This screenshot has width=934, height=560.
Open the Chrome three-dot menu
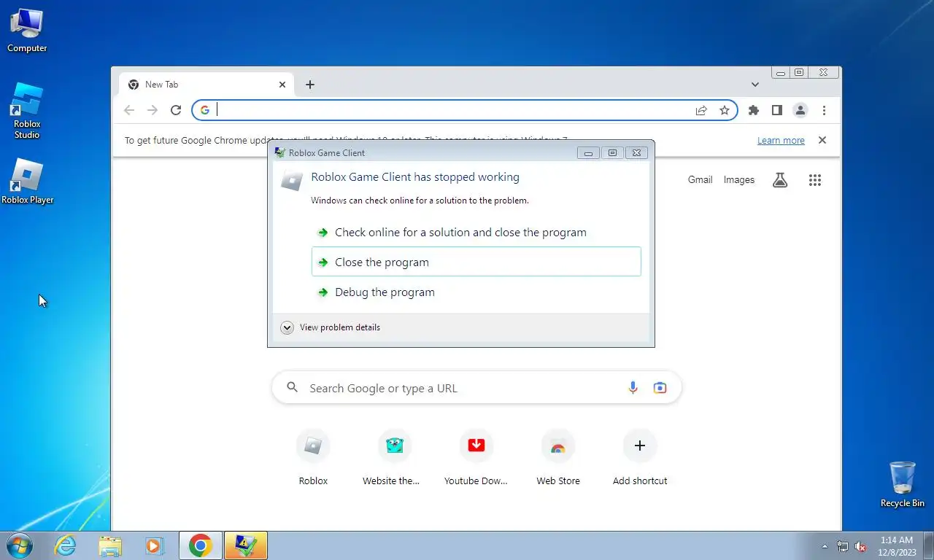824,110
